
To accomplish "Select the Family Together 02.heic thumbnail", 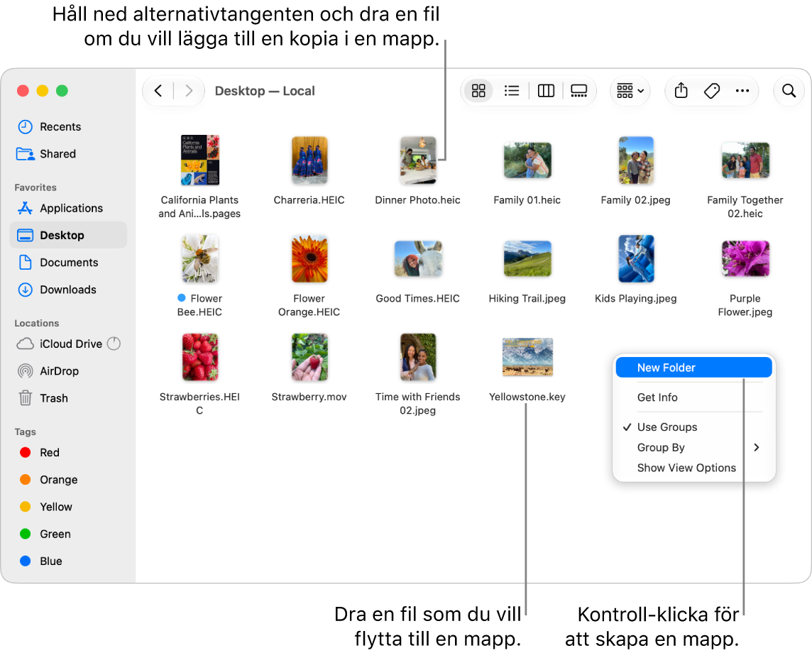I will tap(745, 160).
